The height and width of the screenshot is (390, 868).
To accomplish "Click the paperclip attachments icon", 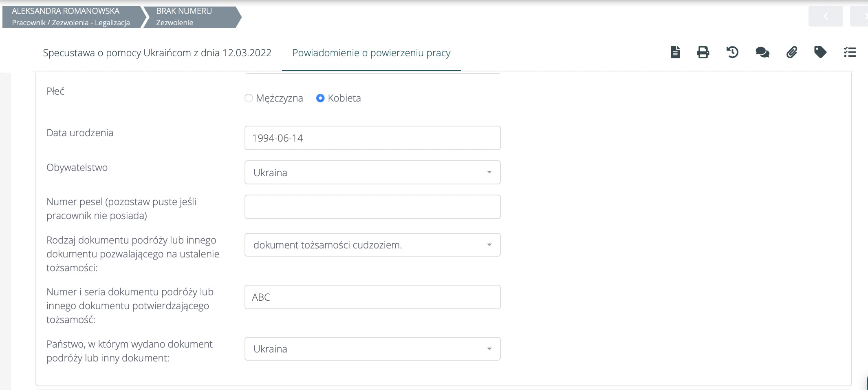I will click(x=791, y=52).
